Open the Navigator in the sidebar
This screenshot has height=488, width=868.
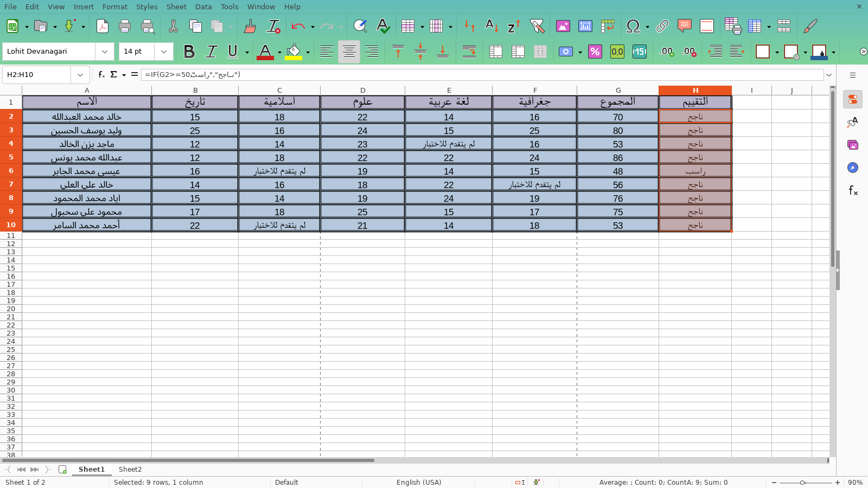[853, 168]
